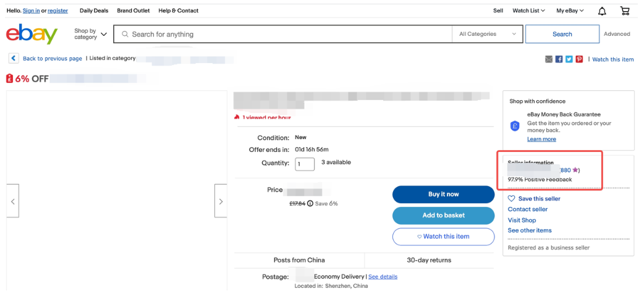Share listing on Pinterest

579,59
